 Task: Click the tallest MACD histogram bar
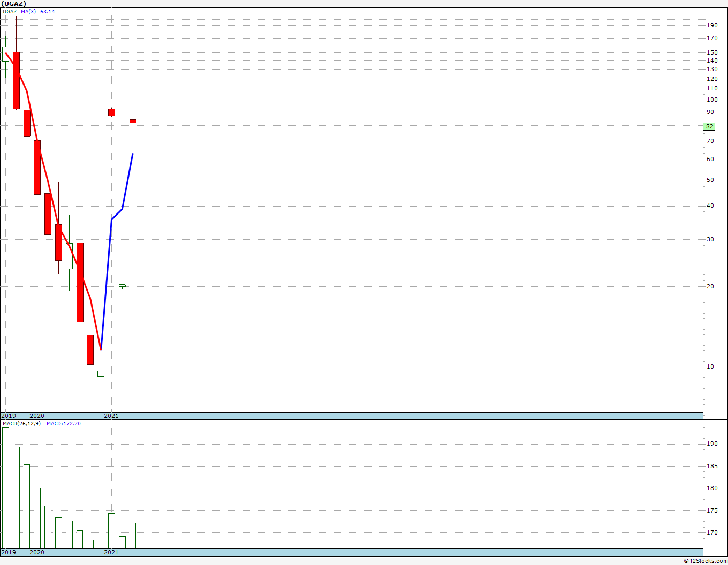pos(5,488)
